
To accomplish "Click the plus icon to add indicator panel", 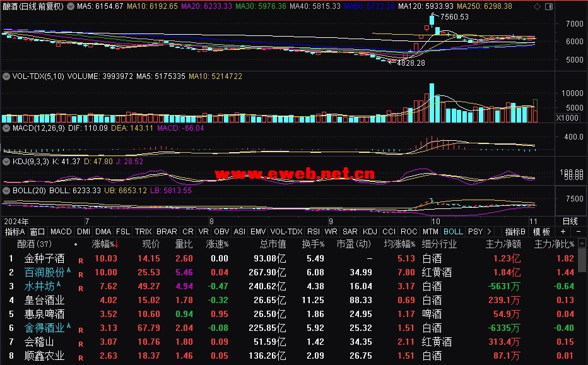I will 563,232.
